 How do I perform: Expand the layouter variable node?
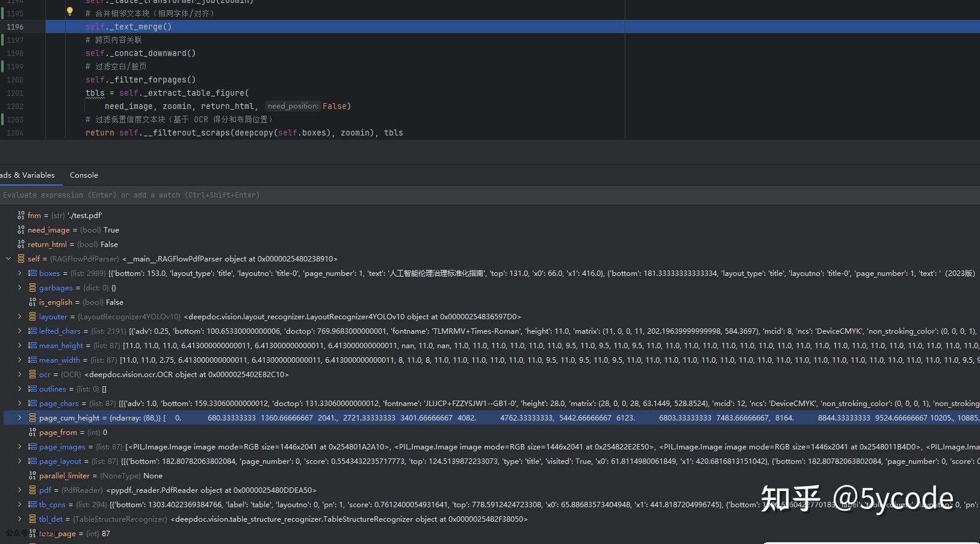pos(20,317)
